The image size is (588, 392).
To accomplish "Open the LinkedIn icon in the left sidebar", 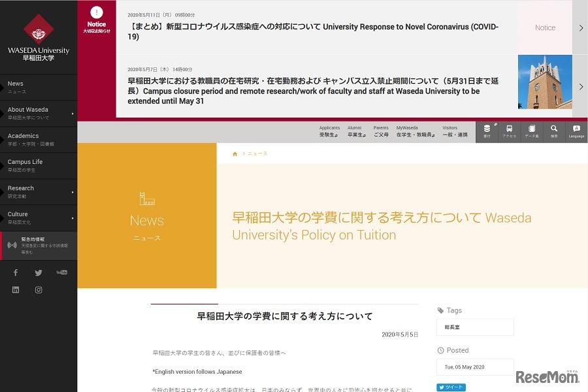I will click(x=15, y=289).
